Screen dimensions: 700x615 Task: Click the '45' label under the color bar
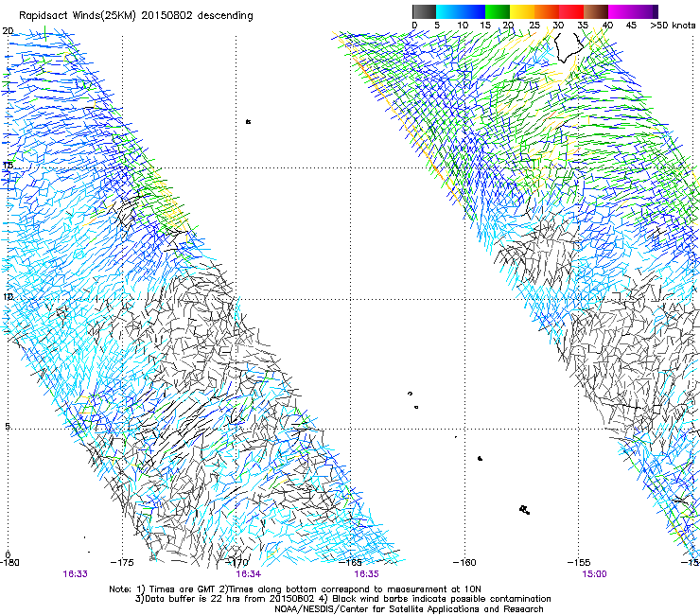click(631, 26)
